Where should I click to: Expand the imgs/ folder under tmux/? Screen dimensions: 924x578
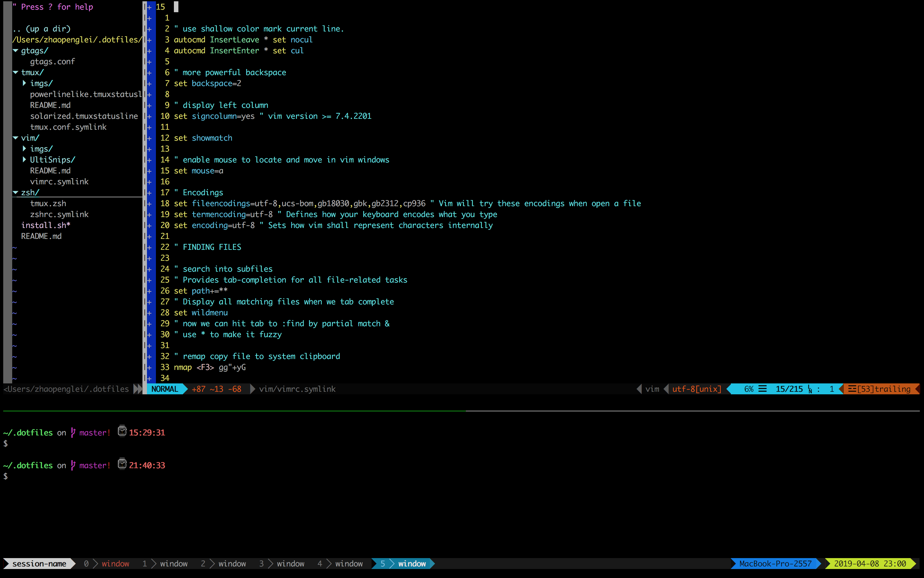[x=24, y=83]
